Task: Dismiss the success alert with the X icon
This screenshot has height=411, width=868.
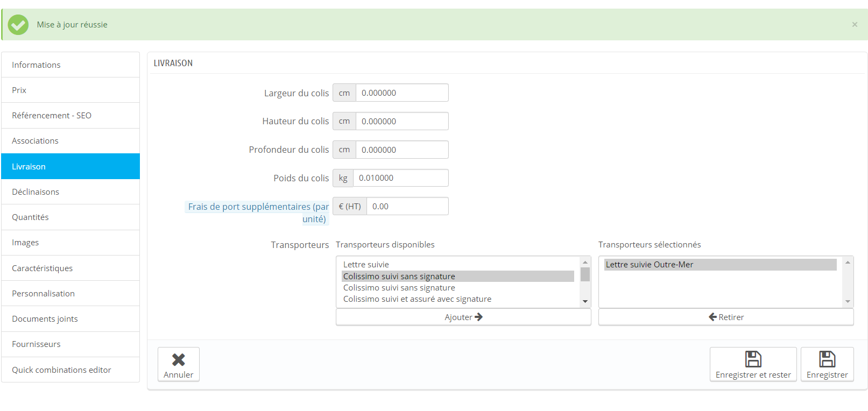Action: click(x=855, y=24)
